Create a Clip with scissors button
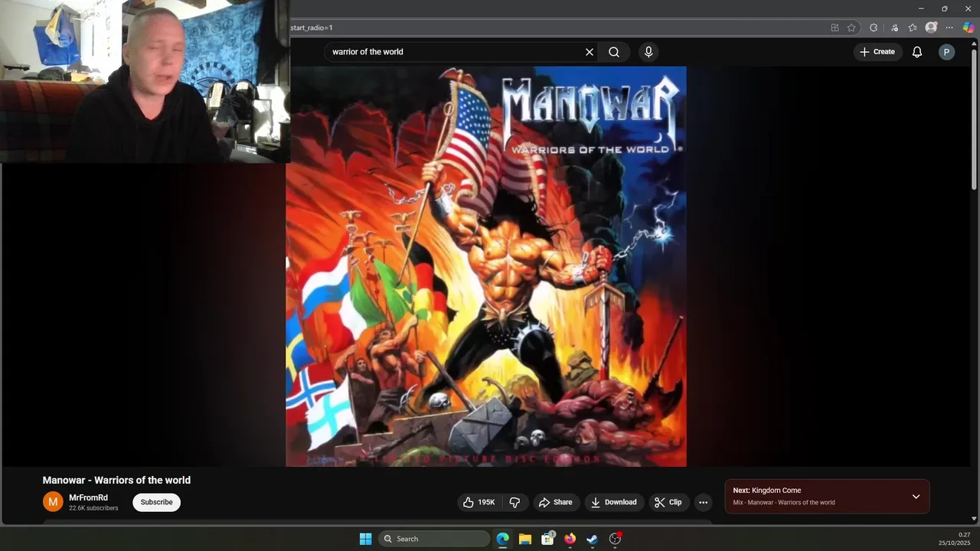This screenshot has height=551, width=980. click(x=668, y=502)
